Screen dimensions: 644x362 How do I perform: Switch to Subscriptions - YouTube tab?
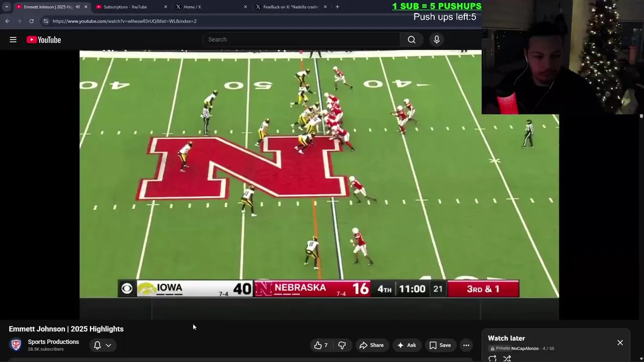click(x=131, y=7)
